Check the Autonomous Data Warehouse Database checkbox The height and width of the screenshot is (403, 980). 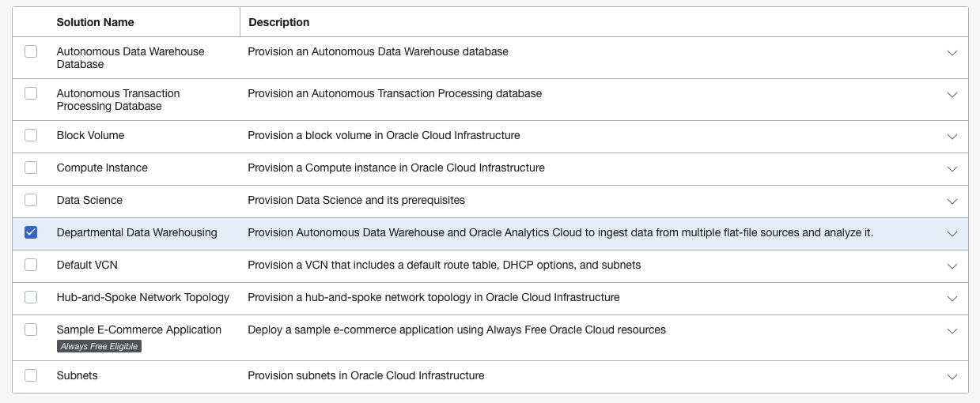(31, 51)
